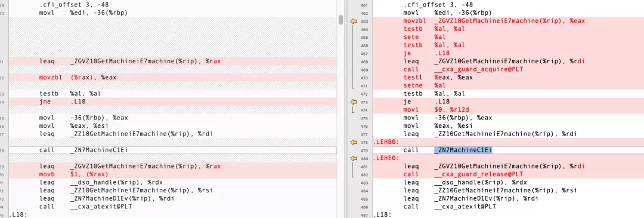Click the .L18: label in left pane
This screenshot has height=218, width=644.
point(18,214)
